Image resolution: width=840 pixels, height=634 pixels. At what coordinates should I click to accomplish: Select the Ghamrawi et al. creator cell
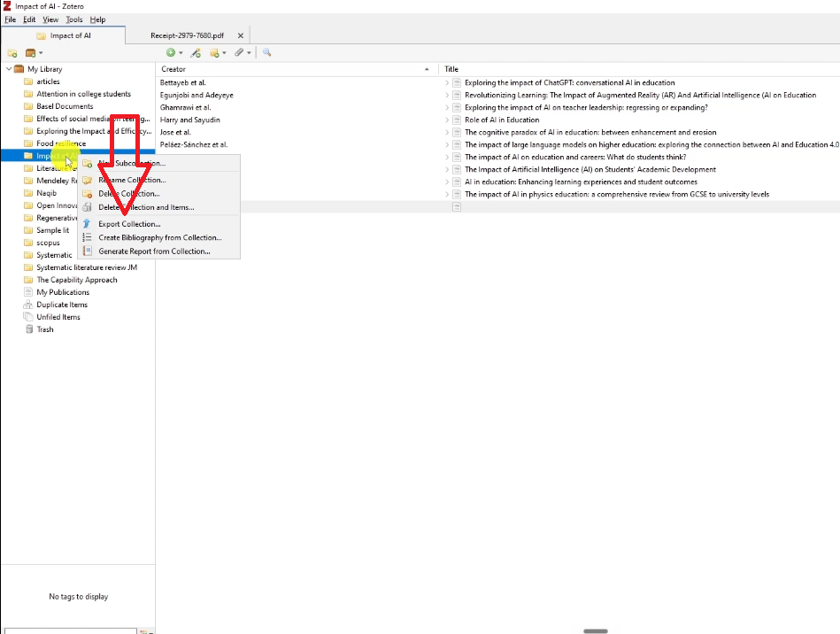185,107
